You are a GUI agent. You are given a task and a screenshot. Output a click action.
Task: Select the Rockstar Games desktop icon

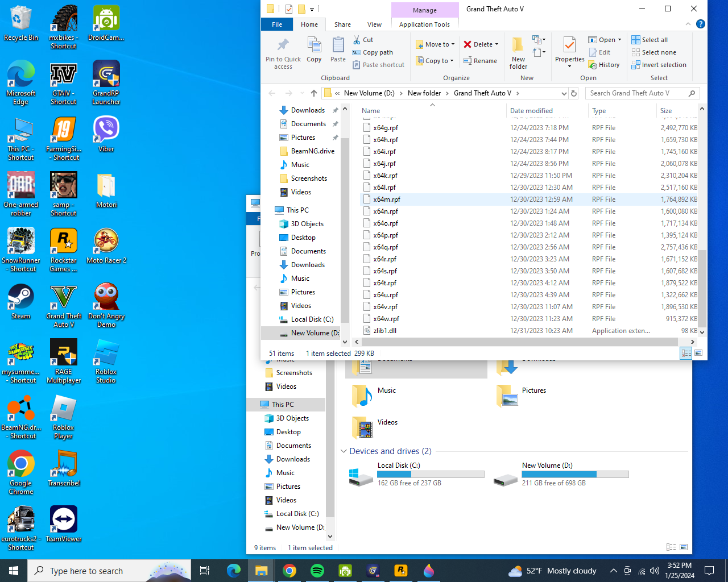point(64,250)
